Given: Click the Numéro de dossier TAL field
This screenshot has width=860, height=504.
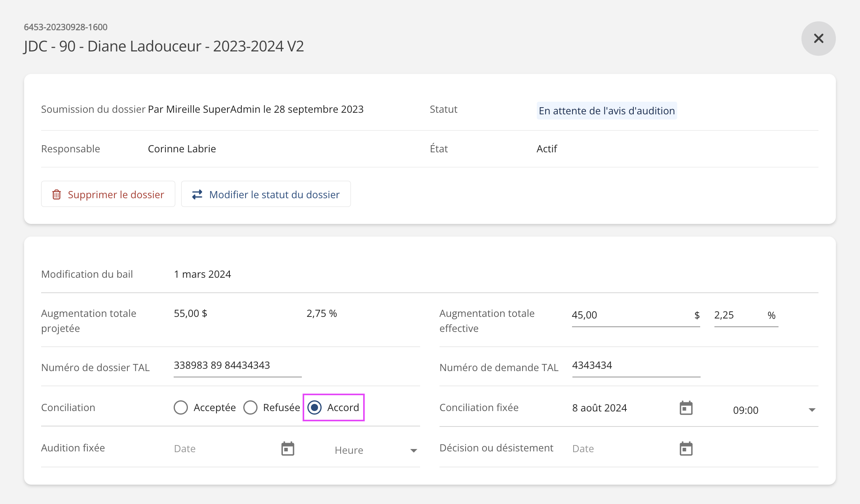Looking at the screenshot, I should pos(237,365).
